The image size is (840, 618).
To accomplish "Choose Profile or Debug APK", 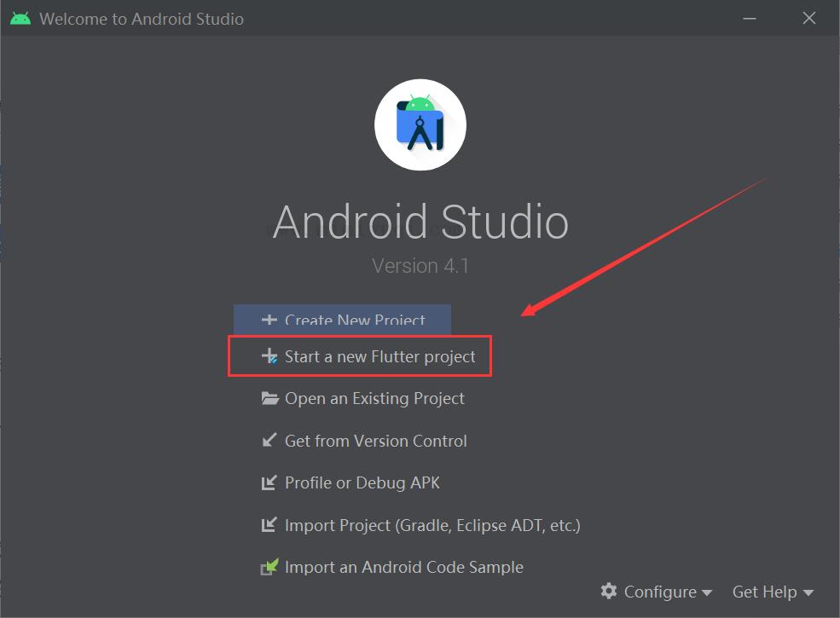I will (350, 482).
